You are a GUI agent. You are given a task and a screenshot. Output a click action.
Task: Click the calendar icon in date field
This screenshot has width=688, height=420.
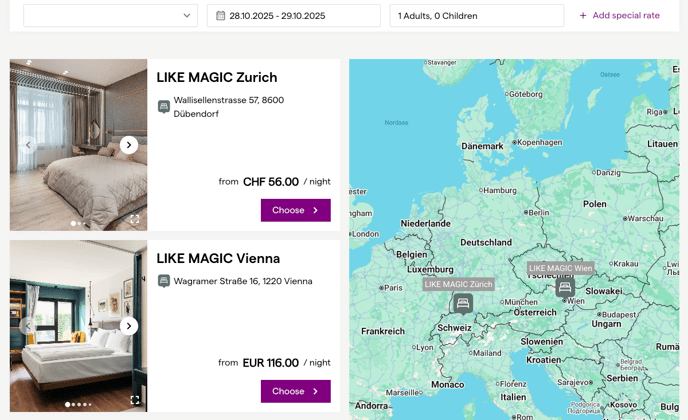pyautogui.click(x=221, y=16)
